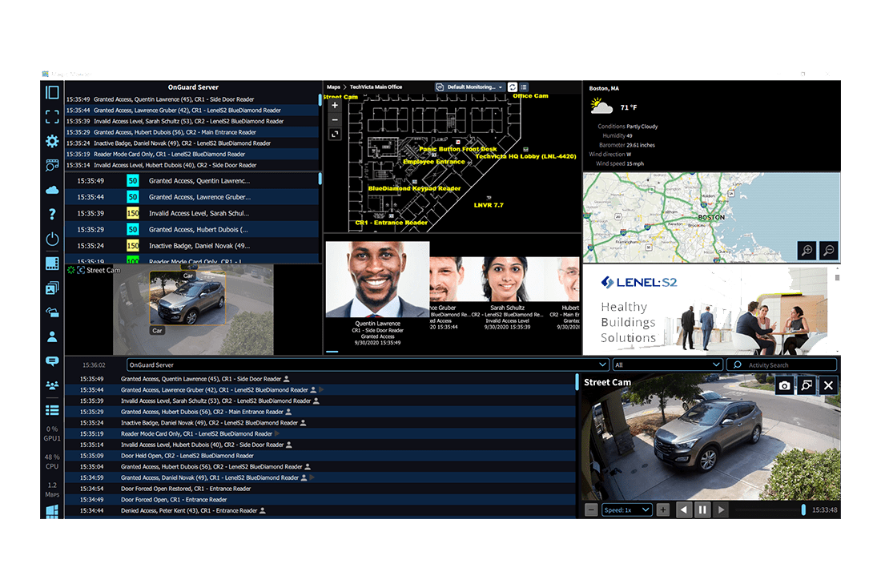Refresh the TechVicta map view
Screen dimensions: 881x588
coord(513,87)
